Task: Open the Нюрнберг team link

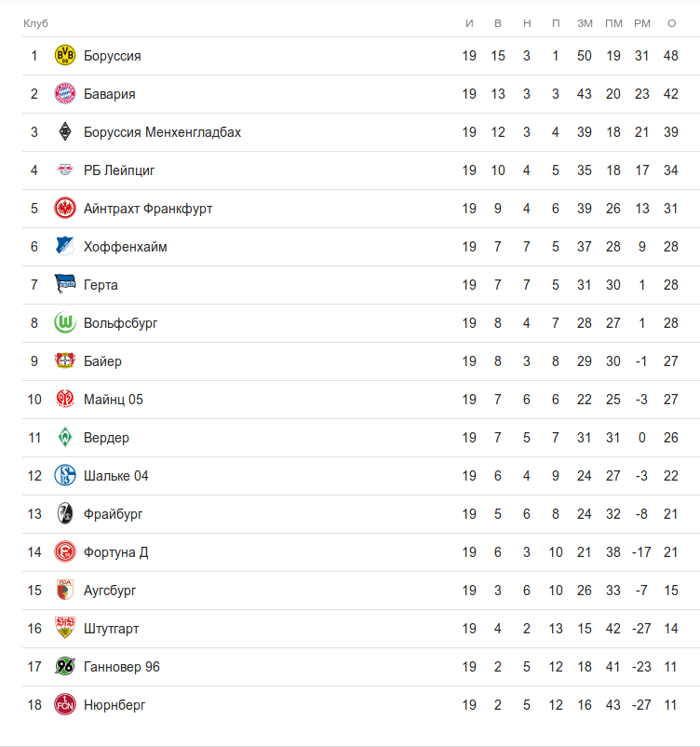Action: click(114, 705)
